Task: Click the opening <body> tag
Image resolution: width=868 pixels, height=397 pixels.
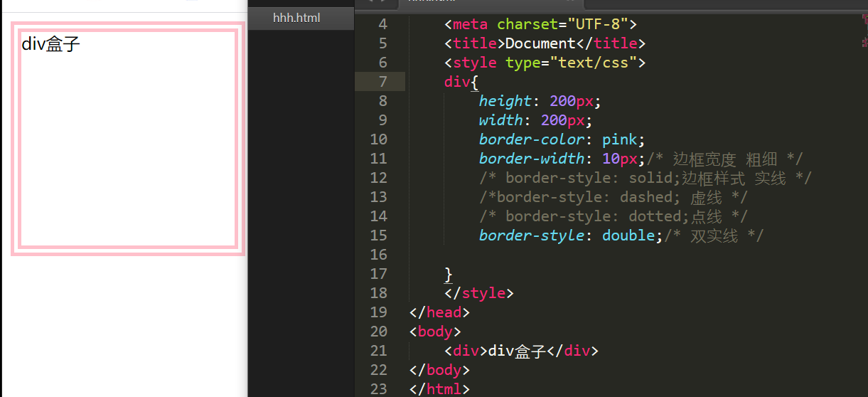Action: click(436, 332)
